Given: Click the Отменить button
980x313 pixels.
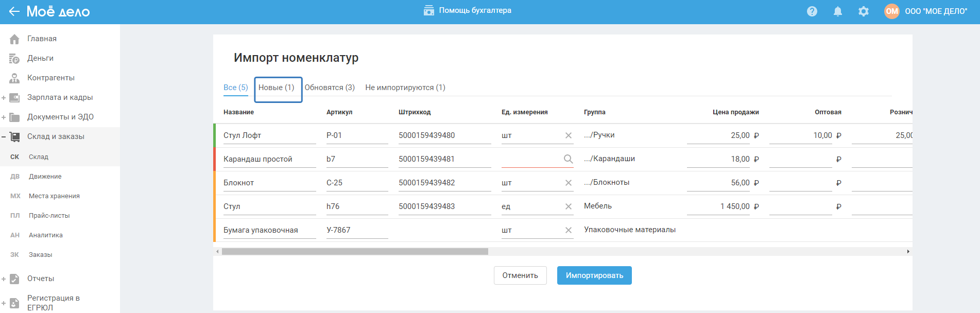Looking at the screenshot, I should (520, 275).
